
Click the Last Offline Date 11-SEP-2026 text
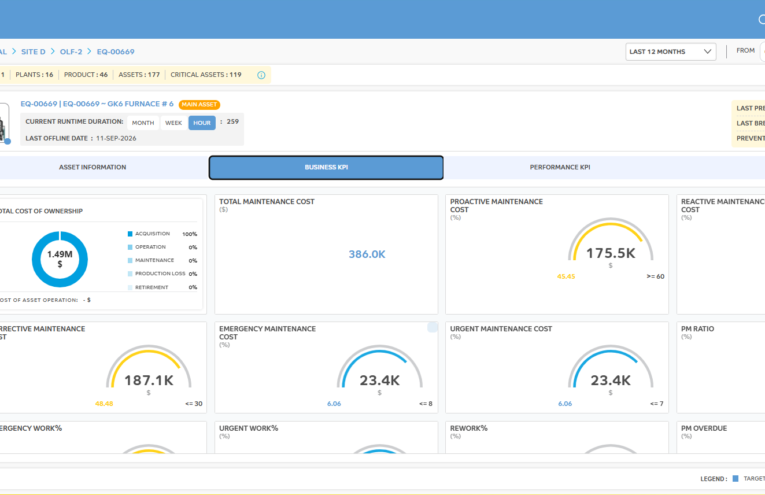pyautogui.click(x=81, y=139)
